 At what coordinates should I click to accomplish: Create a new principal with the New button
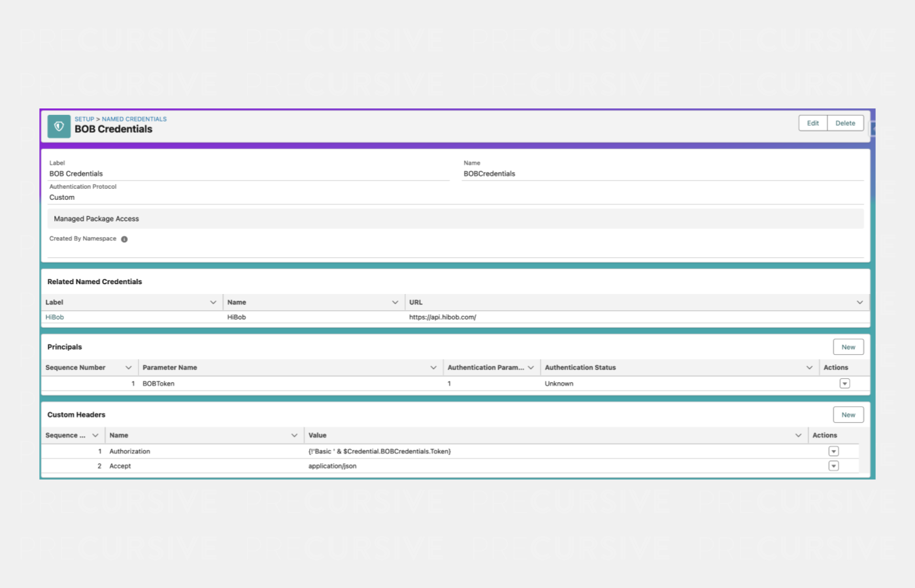tap(848, 347)
